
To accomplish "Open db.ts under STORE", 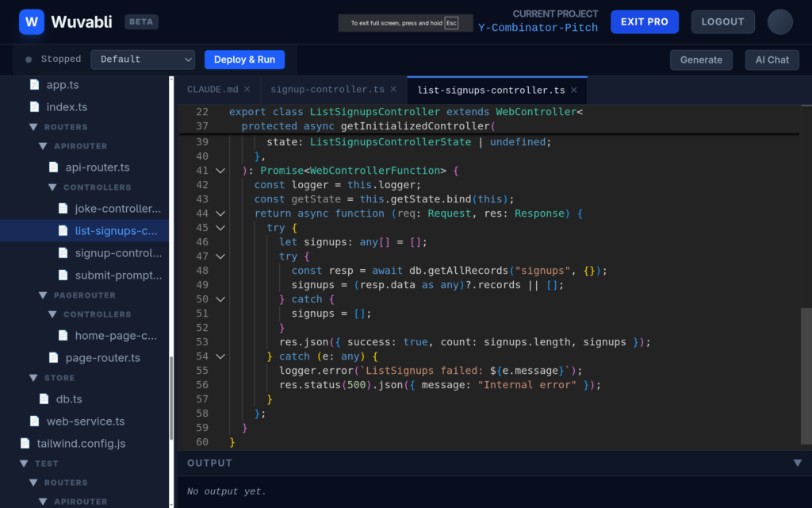I will pyautogui.click(x=69, y=398).
